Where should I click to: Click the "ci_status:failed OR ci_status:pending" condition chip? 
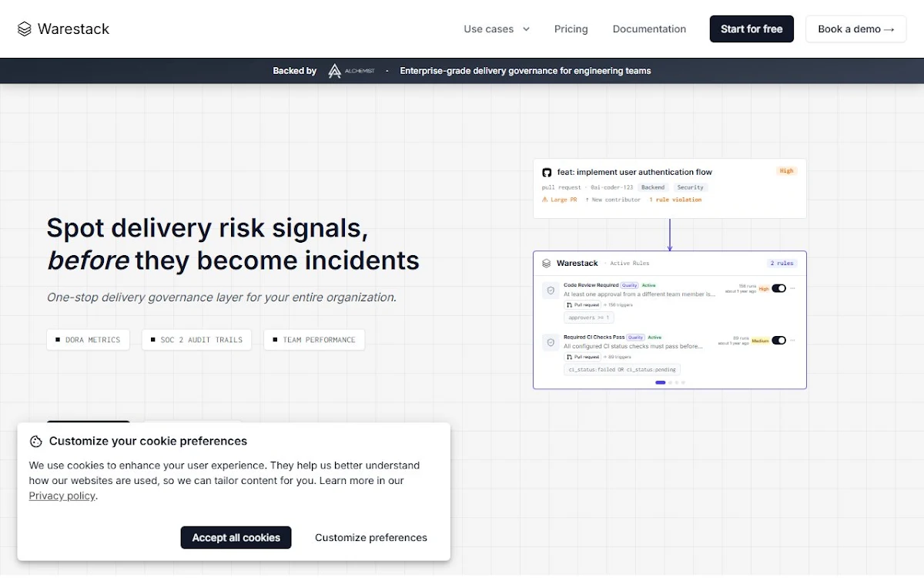(622, 369)
